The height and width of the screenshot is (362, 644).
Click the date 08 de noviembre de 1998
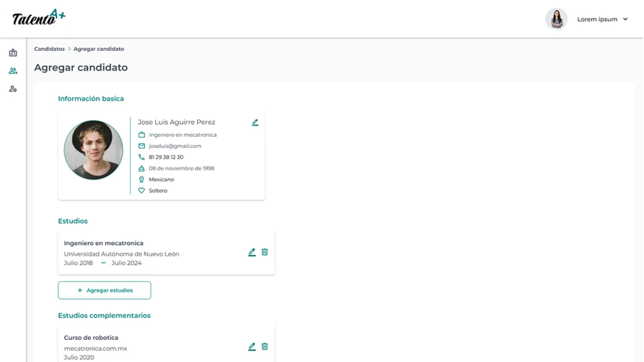(x=182, y=168)
